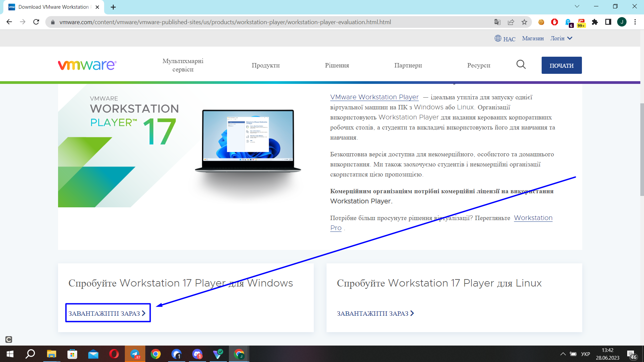
Task: Open the Продукти menu
Action: click(x=265, y=65)
